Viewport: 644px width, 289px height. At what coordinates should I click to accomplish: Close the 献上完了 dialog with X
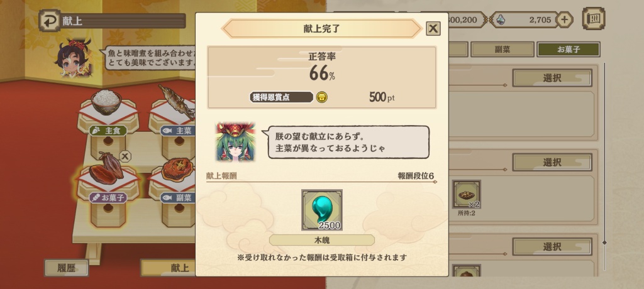click(x=433, y=28)
